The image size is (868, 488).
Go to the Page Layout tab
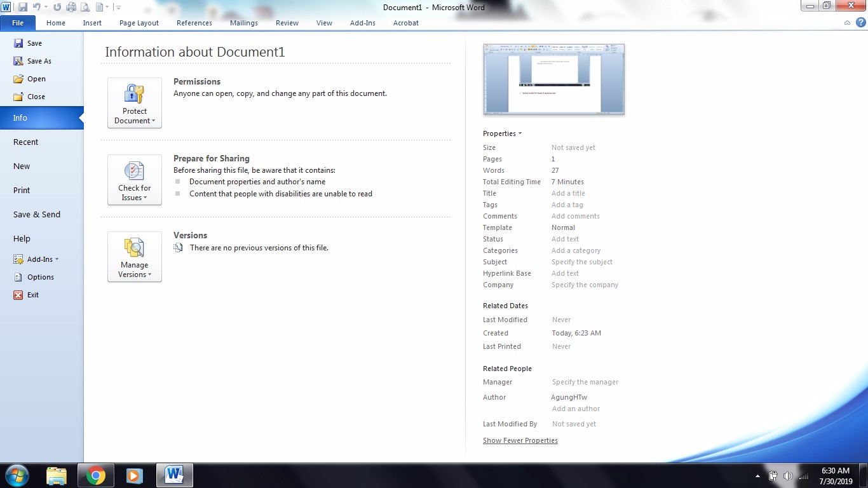point(139,23)
